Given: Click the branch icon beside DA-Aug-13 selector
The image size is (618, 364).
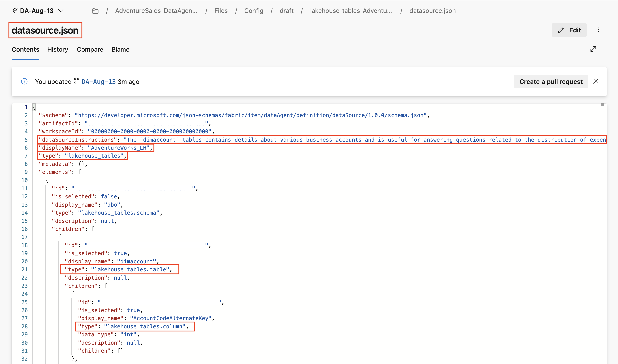Looking at the screenshot, I should pyautogui.click(x=15, y=11).
